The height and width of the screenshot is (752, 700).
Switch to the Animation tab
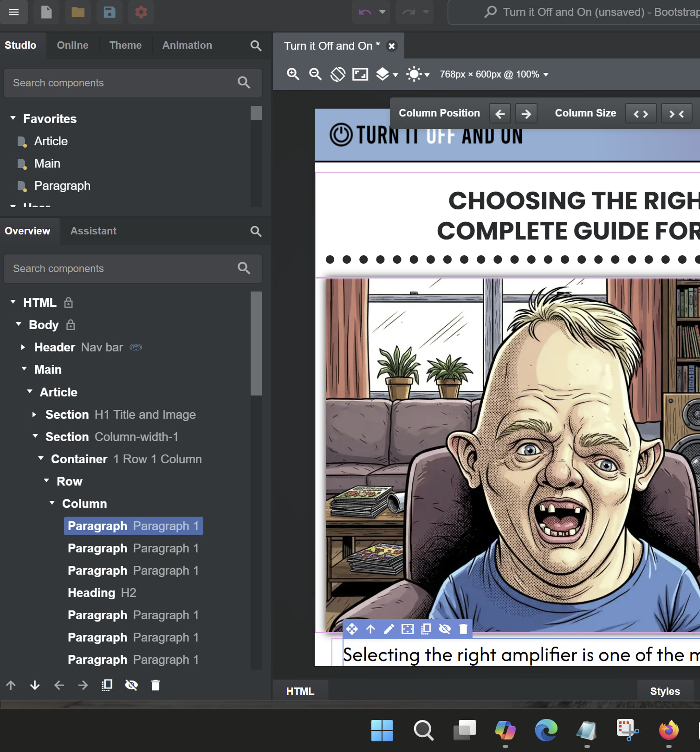[x=187, y=45]
